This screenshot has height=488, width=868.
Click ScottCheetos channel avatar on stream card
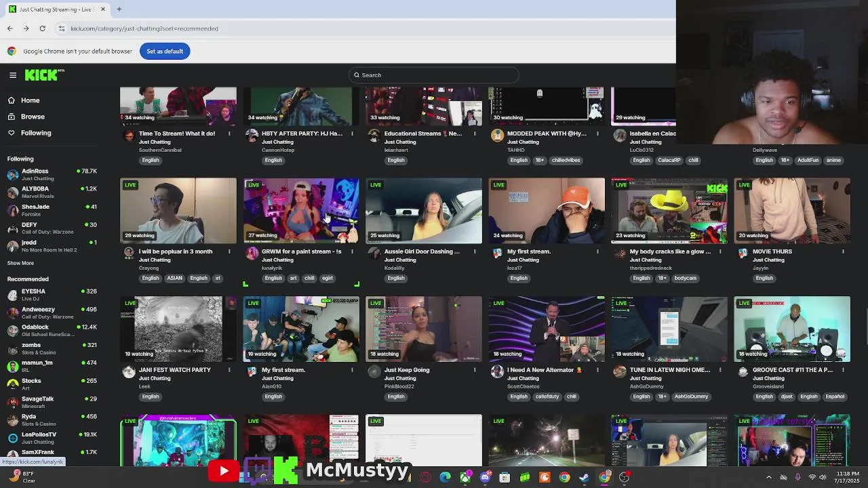497,371
